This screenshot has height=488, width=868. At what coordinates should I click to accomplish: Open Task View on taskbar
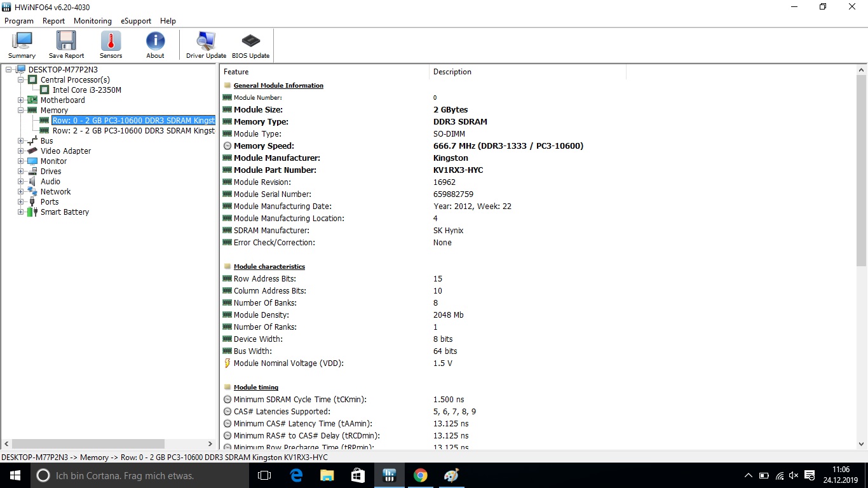coord(264,475)
